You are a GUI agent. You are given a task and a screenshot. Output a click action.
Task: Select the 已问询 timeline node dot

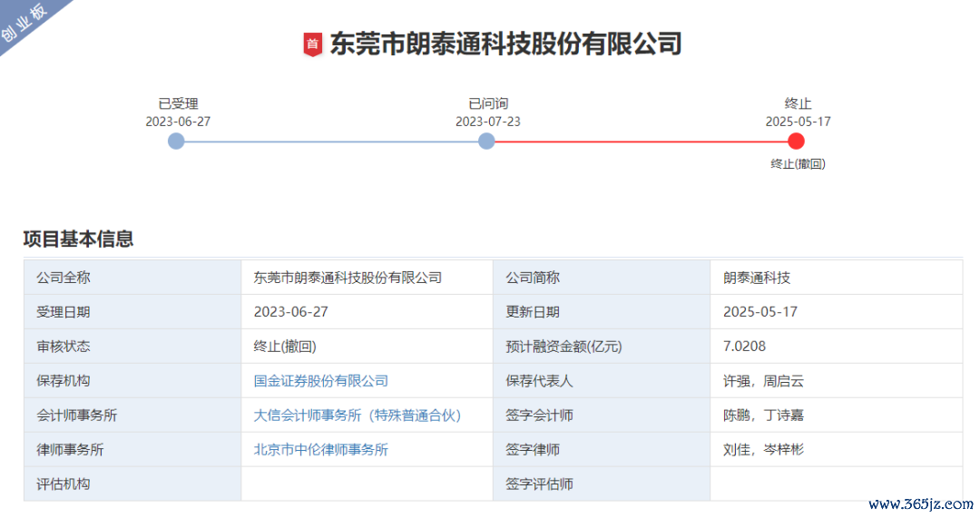click(x=486, y=142)
